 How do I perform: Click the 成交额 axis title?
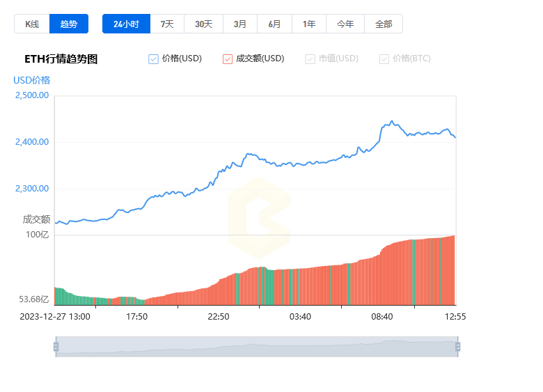(36, 219)
